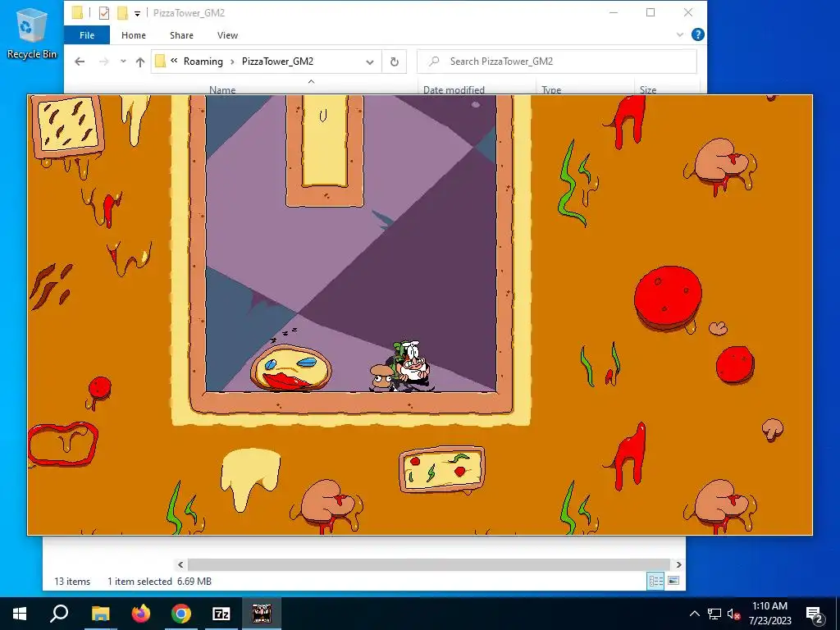Screen dimensions: 840x630
Task: Switch to Large icons view layout
Action: [x=673, y=582]
